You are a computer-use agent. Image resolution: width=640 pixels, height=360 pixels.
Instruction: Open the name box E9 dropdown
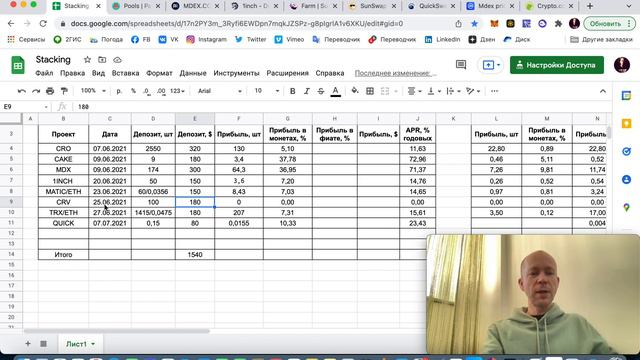click(x=46, y=107)
